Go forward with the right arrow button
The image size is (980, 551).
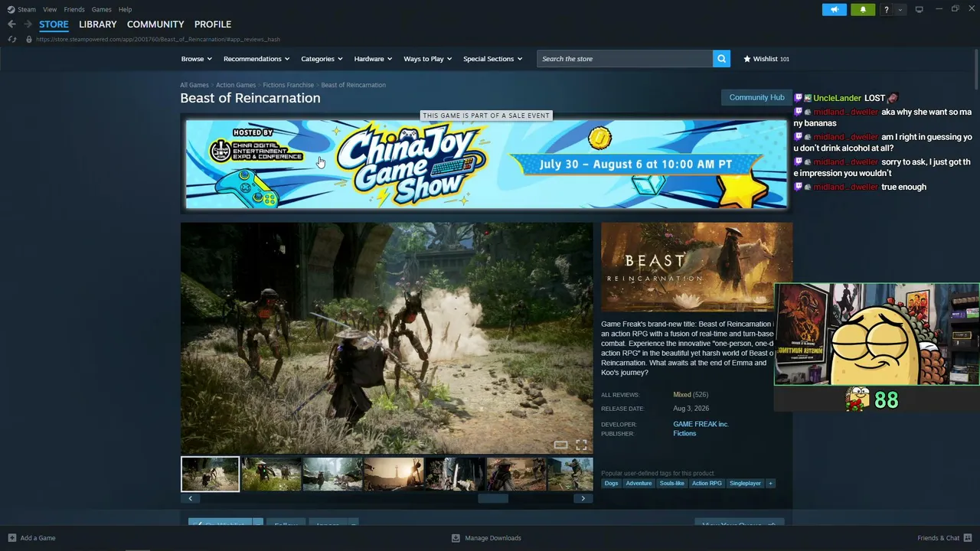point(28,24)
